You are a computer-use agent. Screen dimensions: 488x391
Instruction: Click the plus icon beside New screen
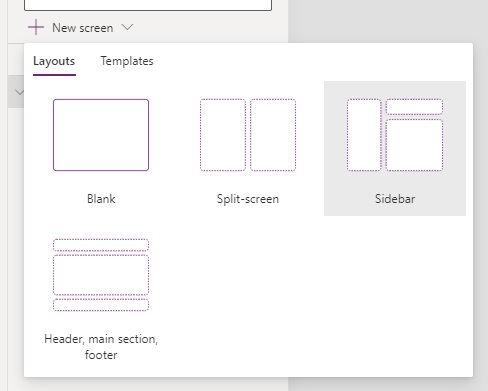36,27
